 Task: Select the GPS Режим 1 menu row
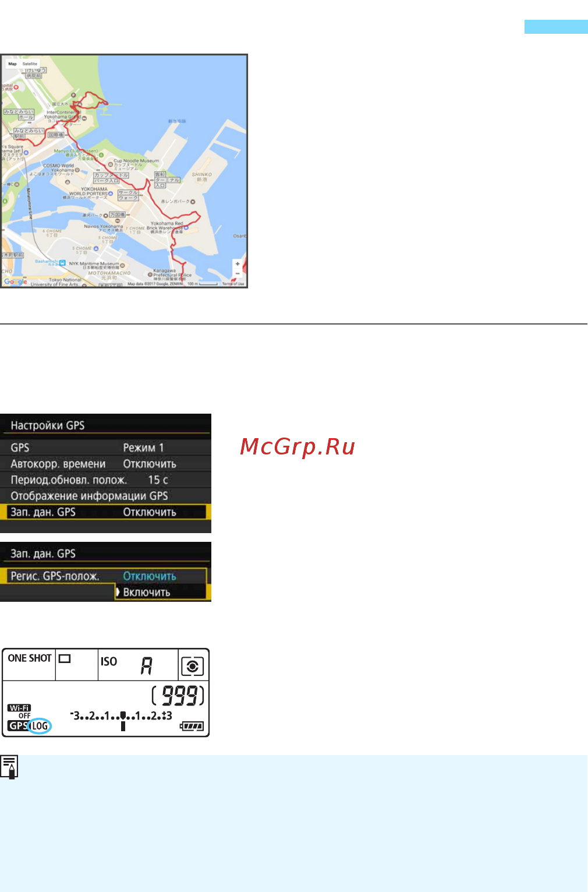105,447
